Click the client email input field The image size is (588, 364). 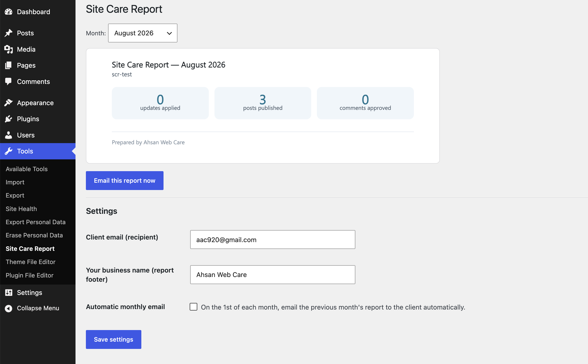point(273,240)
